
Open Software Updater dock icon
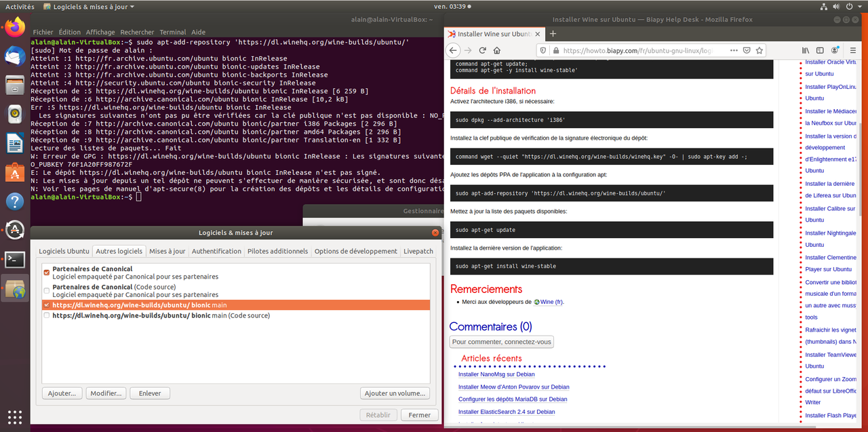pos(15,230)
